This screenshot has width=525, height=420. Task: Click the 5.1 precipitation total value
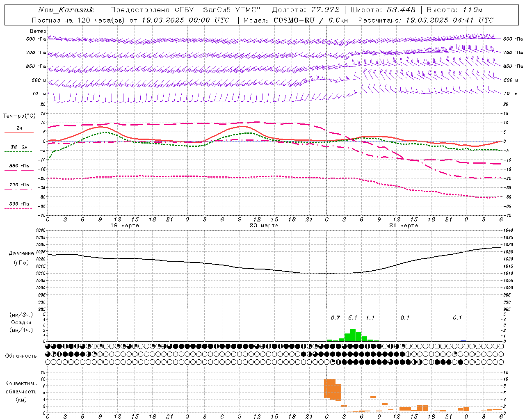pos(353,317)
